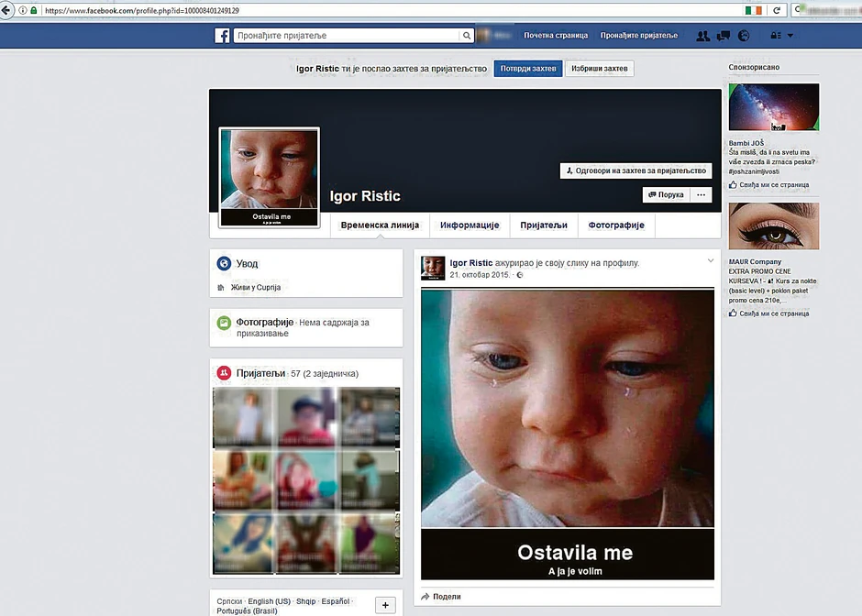Click the Фотографије camera icon in the sidebar
The height and width of the screenshot is (616, 862).
tap(223, 322)
